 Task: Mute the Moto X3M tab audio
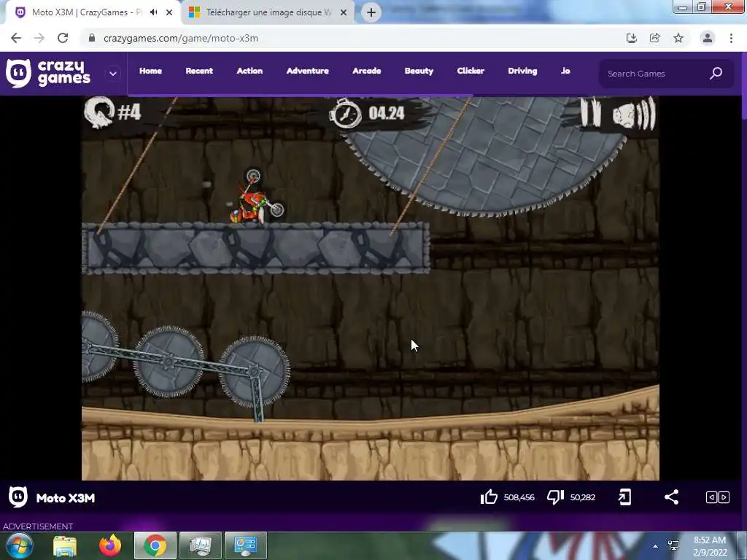click(x=153, y=12)
